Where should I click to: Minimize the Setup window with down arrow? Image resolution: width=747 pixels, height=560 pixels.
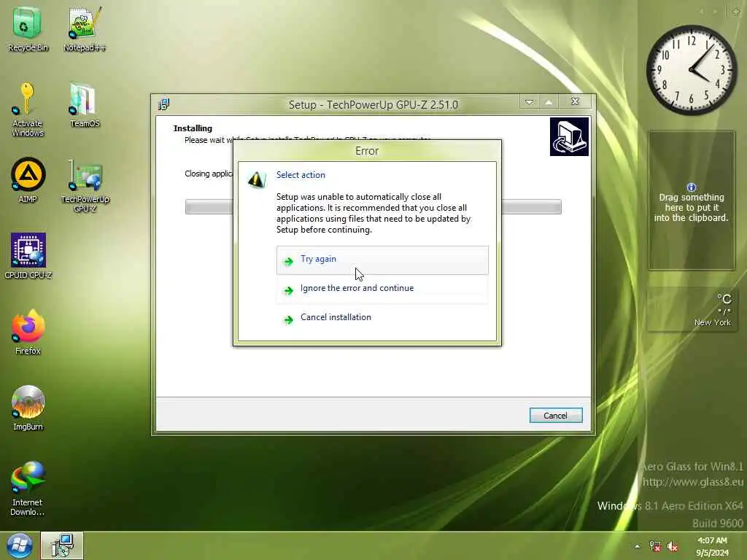[x=529, y=102]
